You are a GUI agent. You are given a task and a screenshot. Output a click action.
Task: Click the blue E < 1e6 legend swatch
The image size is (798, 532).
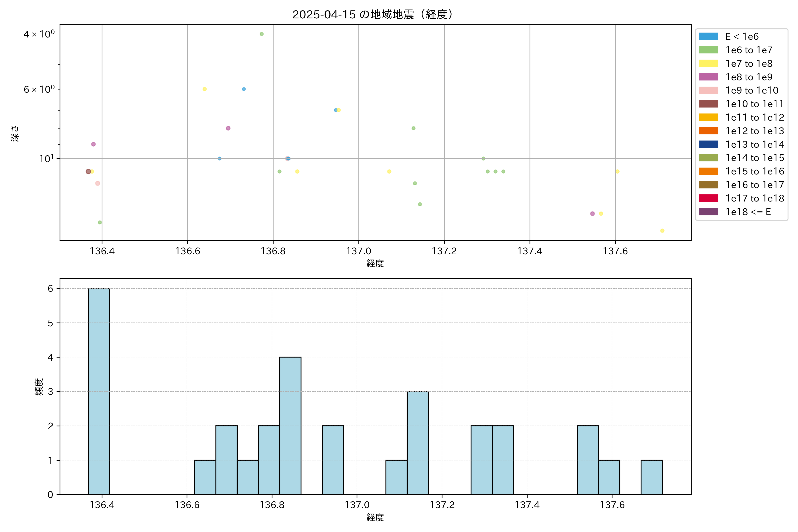click(708, 37)
